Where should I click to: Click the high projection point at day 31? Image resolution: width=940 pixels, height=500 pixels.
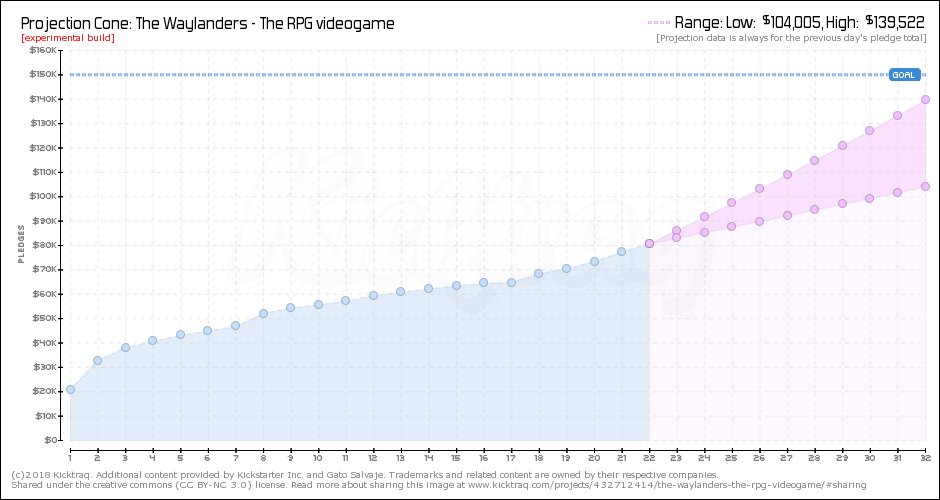pos(897,115)
